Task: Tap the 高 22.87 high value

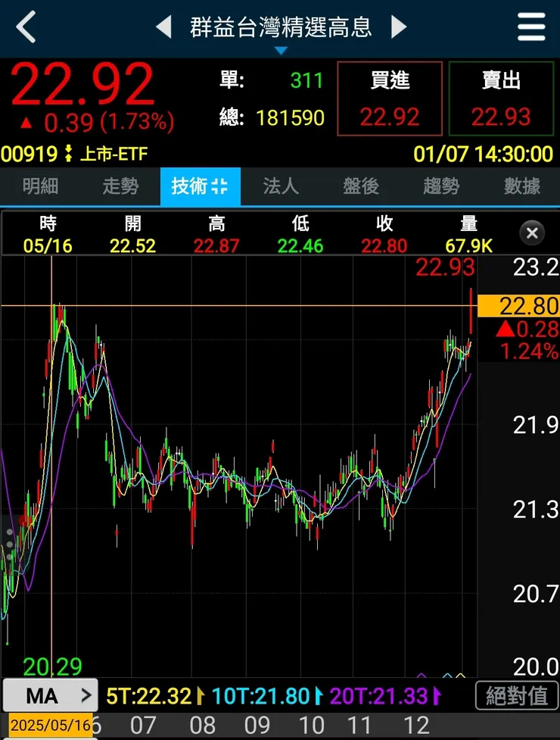Action: pos(216,246)
